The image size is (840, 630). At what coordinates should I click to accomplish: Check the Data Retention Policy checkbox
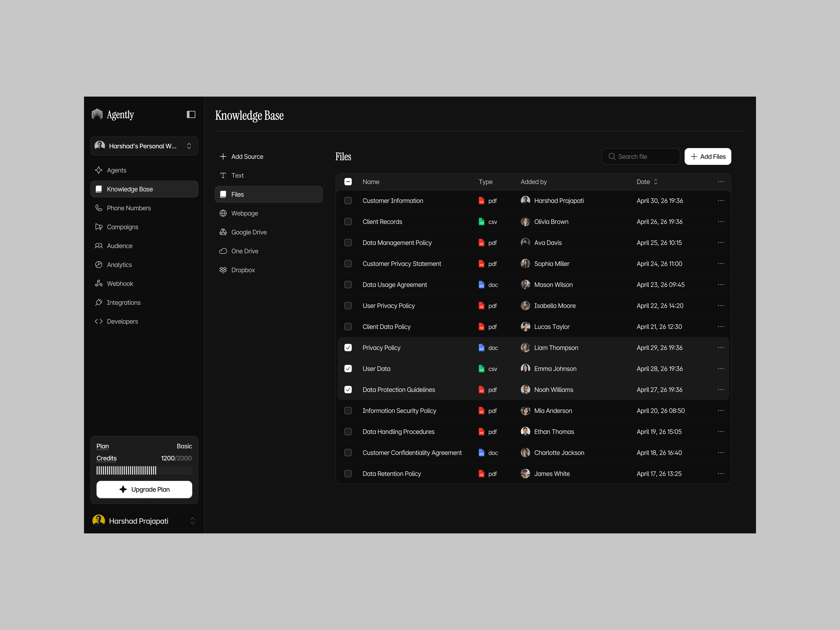348,474
